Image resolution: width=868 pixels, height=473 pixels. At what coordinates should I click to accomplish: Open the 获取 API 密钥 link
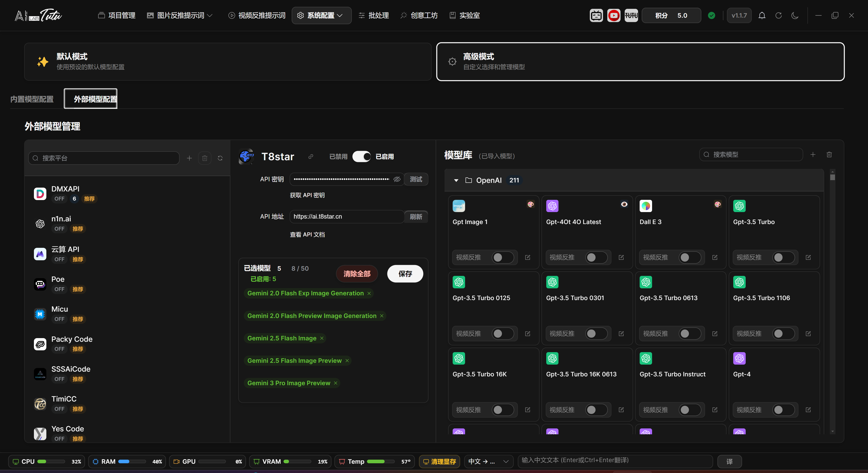pos(307,195)
